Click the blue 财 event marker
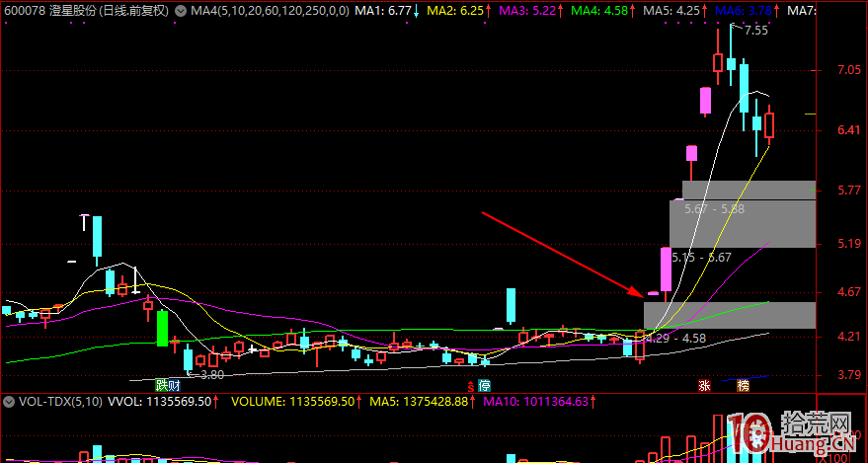Image resolution: width=868 pixels, height=463 pixels. click(x=174, y=385)
